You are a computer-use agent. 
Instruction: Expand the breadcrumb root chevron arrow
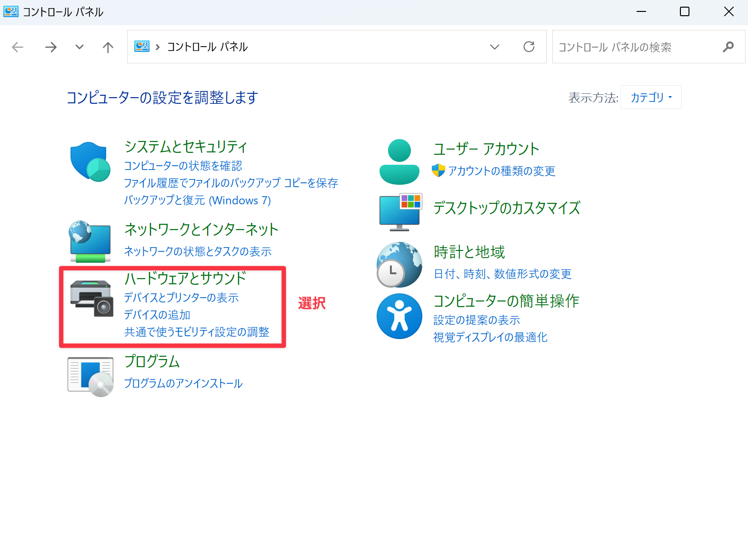[x=158, y=47]
